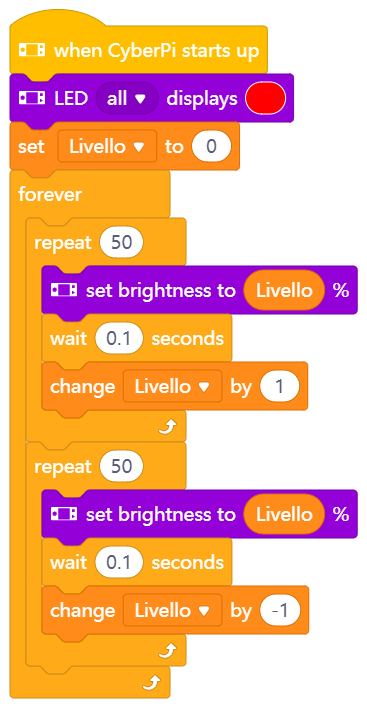This screenshot has width=367, height=709.
Task: Click the CyberPi icon on the startup hat block
Action: (x=32, y=50)
